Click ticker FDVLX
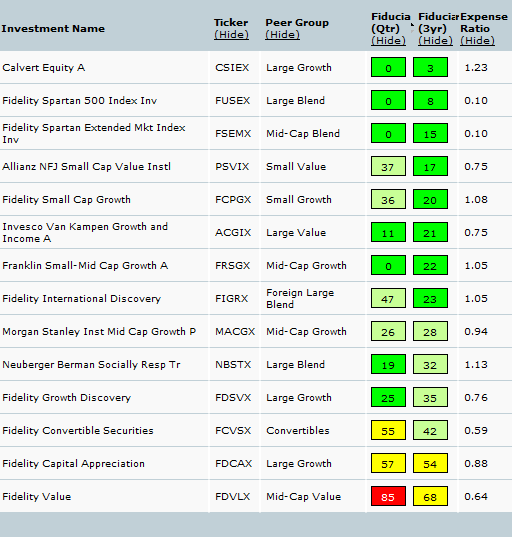 coord(233,496)
